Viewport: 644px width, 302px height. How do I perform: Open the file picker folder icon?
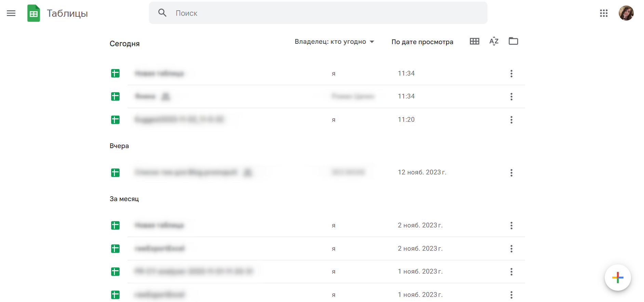point(513,41)
